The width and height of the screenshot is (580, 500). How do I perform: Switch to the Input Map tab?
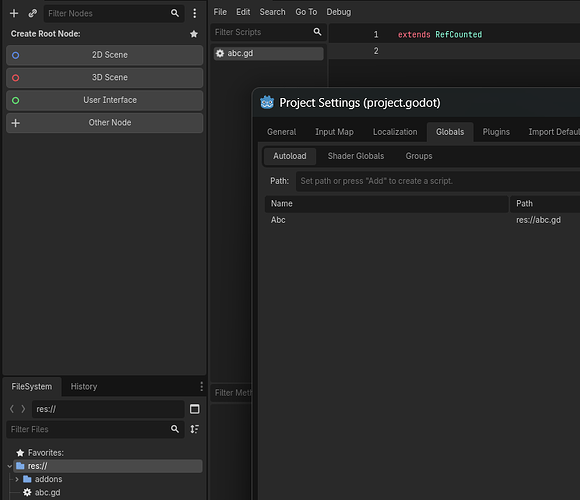click(x=334, y=132)
